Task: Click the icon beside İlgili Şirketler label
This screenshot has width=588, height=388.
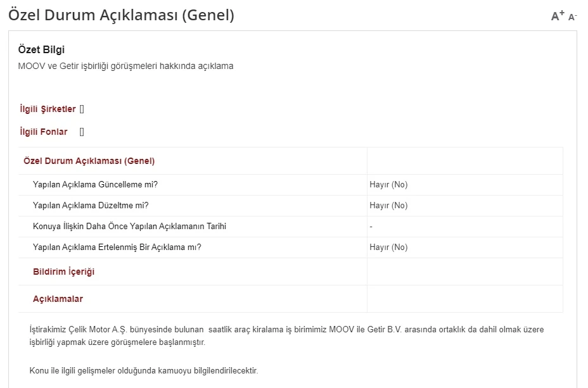Action: click(x=82, y=108)
